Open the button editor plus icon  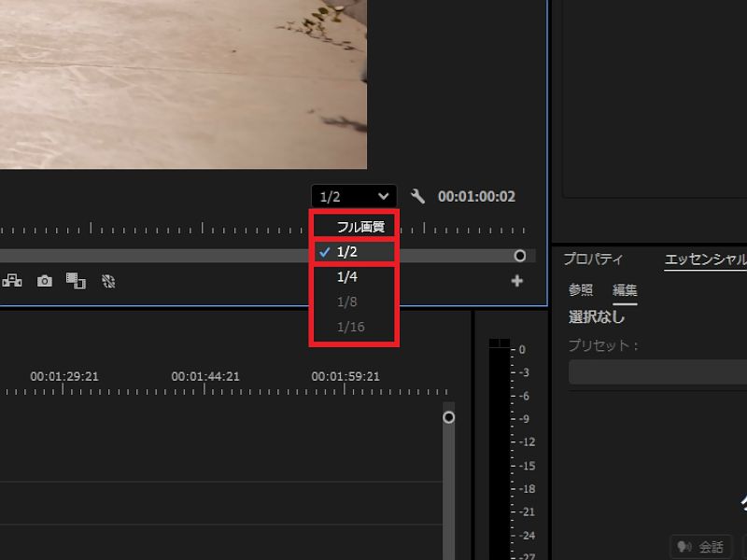[517, 281]
